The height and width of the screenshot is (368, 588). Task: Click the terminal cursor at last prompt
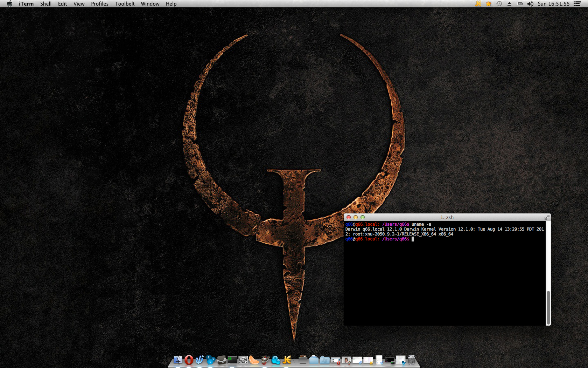(x=413, y=239)
